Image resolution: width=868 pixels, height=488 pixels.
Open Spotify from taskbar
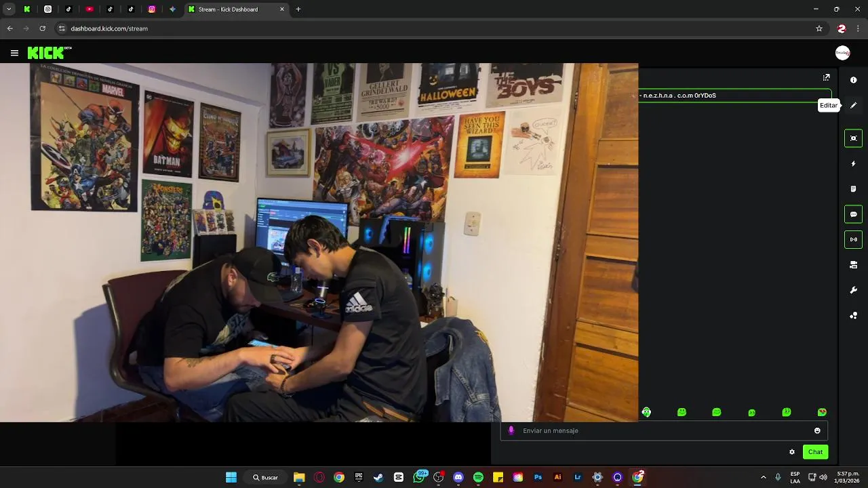click(x=478, y=477)
